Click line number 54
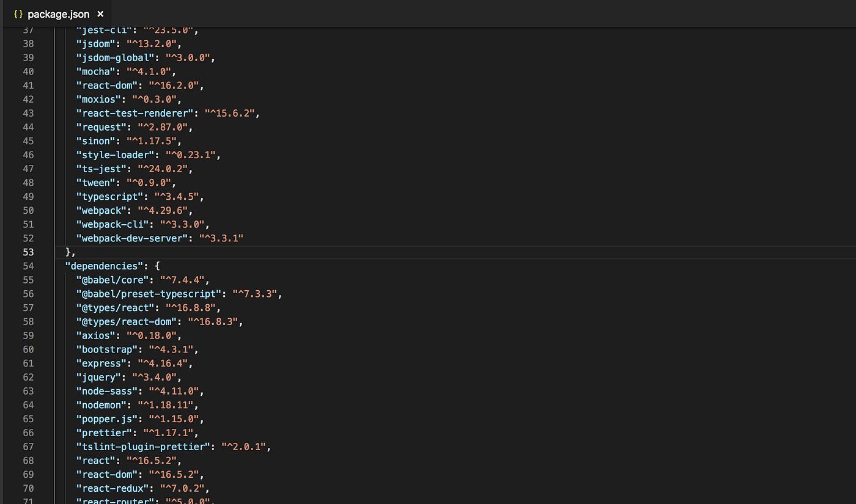The height and width of the screenshot is (504, 856). pyautogui.click(x=28, y=266)
